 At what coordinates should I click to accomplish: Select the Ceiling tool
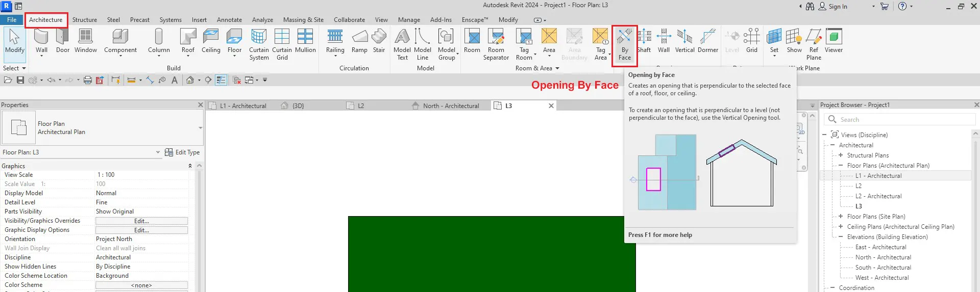[211, 41]
